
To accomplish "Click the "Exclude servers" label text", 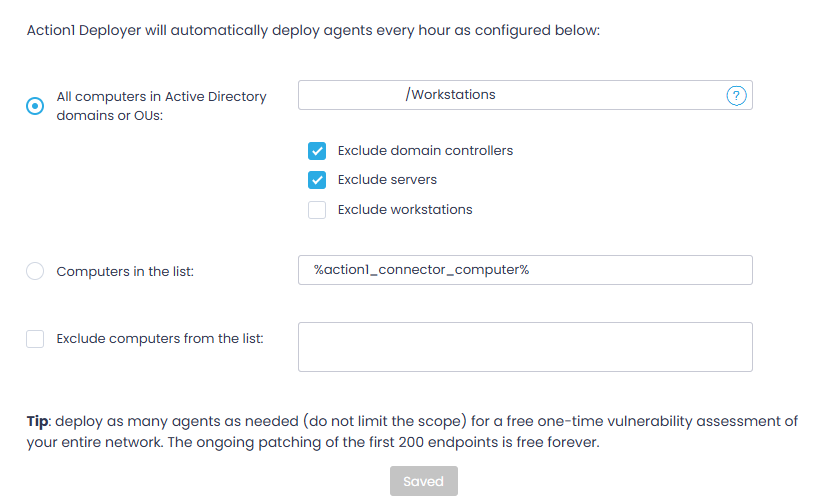I will [x=387, y=180].
